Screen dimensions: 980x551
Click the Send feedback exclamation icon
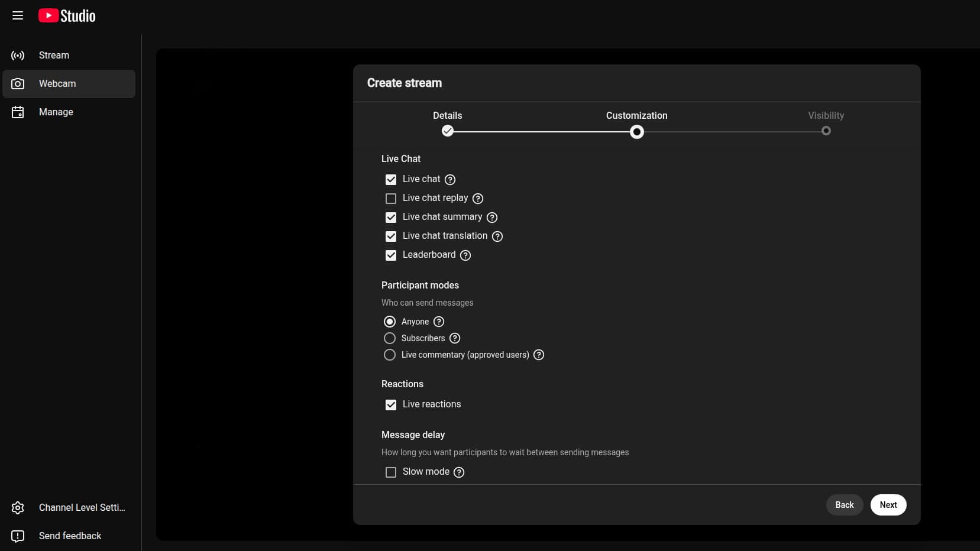(18, 536)
